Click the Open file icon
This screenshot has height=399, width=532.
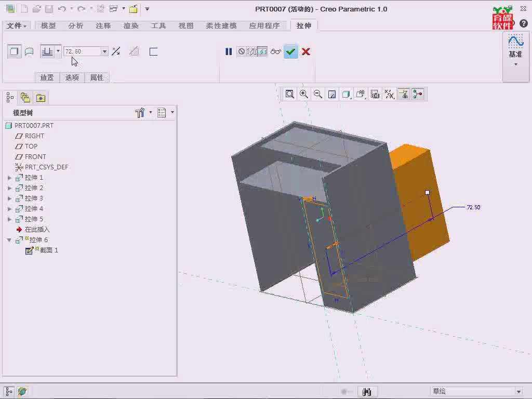tap(37, 9)
